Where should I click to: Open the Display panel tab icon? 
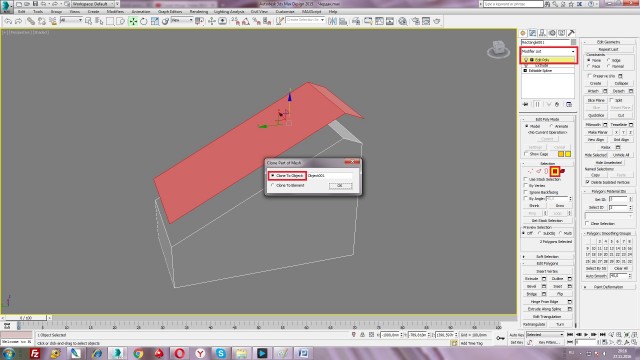point(562,33)
